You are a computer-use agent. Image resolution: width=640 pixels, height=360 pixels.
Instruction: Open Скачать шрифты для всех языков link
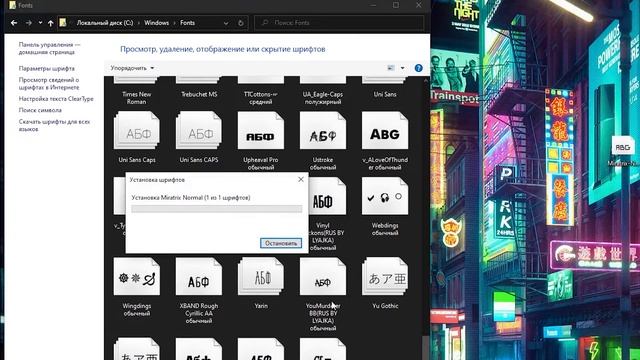click(x=54, y=125)
